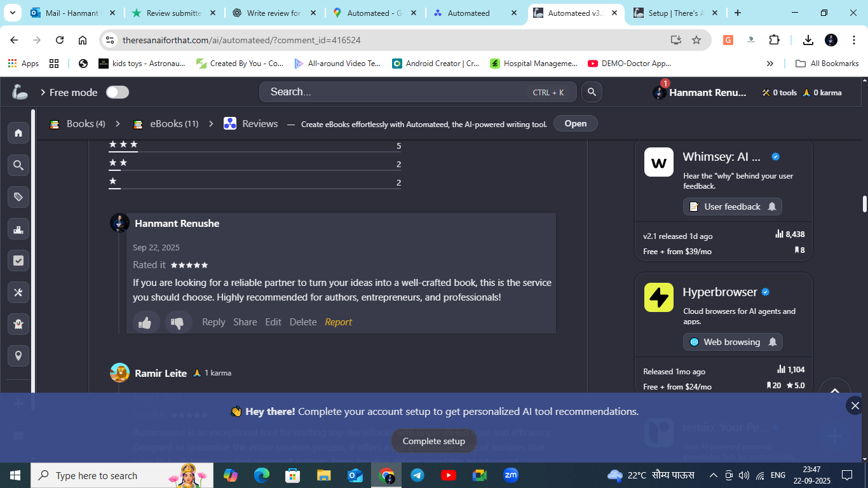Switch to the Mail - Hanmant browser tab
Image resolution: width=868 pixels, height=488 pixels.
pos(72,13)
